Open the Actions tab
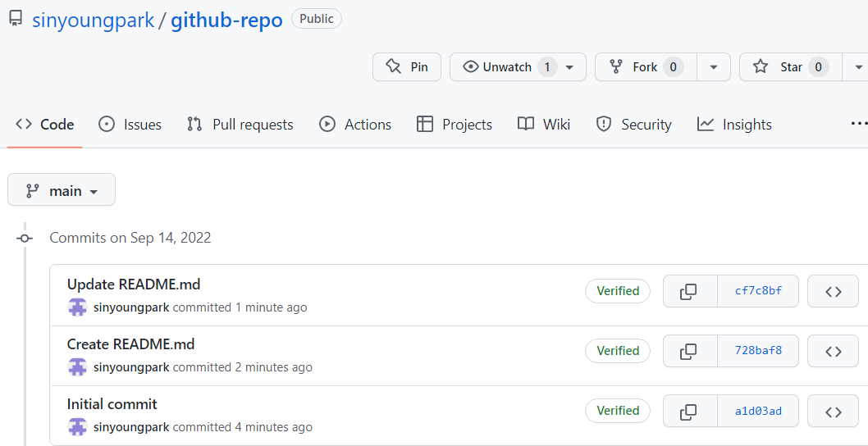 coord(355,125)
